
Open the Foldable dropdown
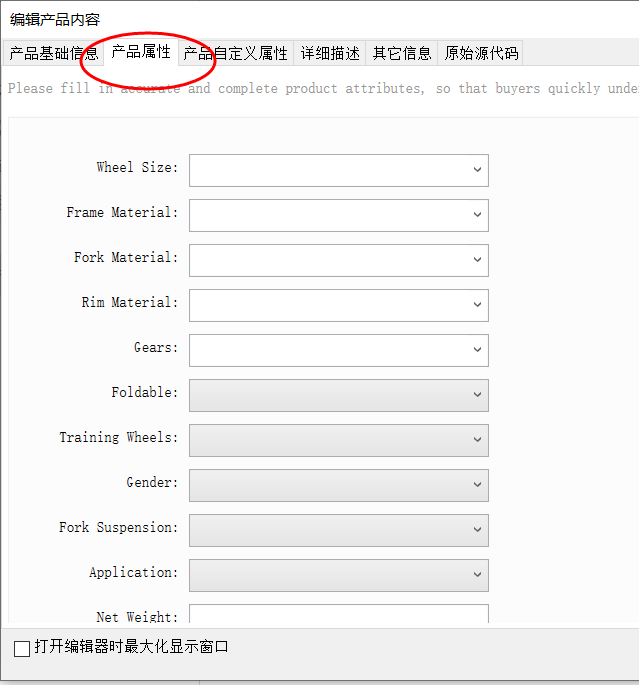coord(338,395)
